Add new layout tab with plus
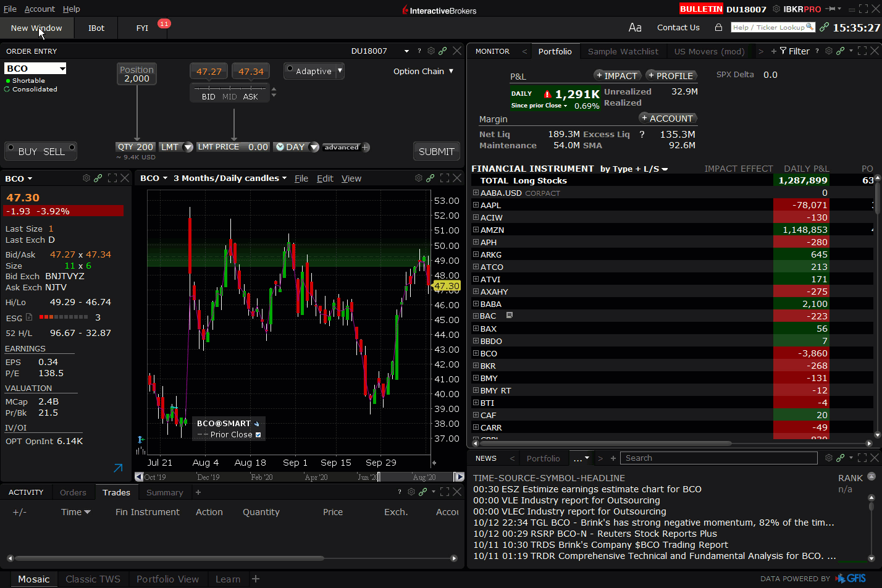Image resolution: width=882 pixels, height=588 pixels. pos(256,579)
